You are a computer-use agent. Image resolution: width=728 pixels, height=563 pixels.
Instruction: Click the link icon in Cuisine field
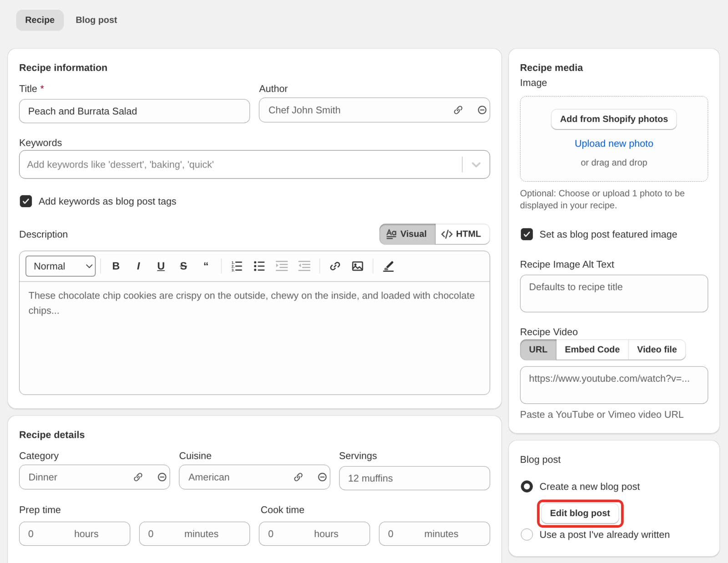298,477
